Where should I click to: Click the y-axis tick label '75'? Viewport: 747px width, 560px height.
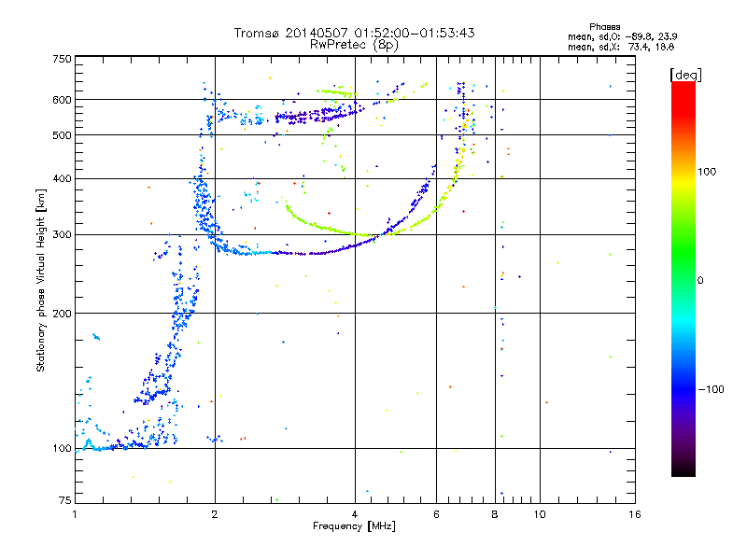pos(65,500)
